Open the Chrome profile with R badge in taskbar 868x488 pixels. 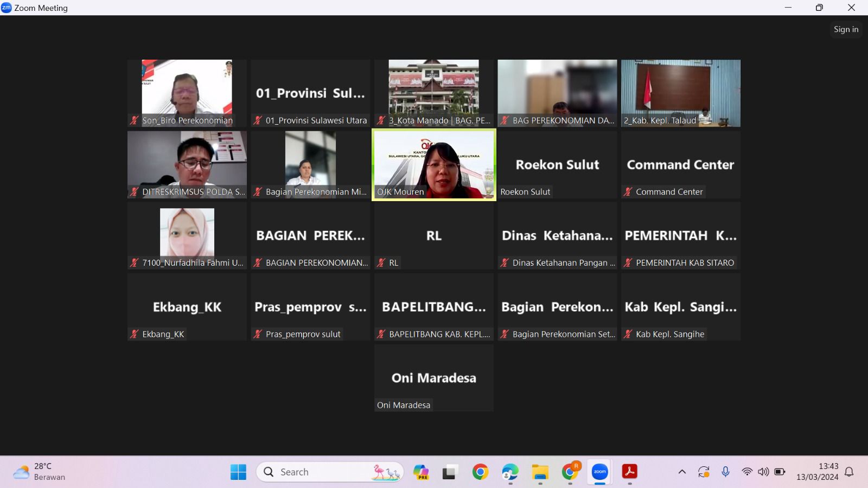[570, 472]
